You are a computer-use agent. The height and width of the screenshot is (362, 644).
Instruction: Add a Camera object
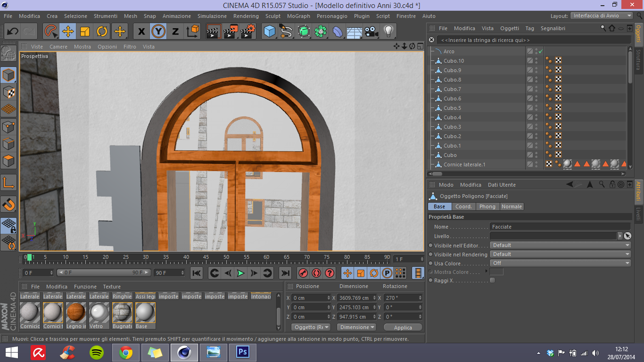pos(372,32)
